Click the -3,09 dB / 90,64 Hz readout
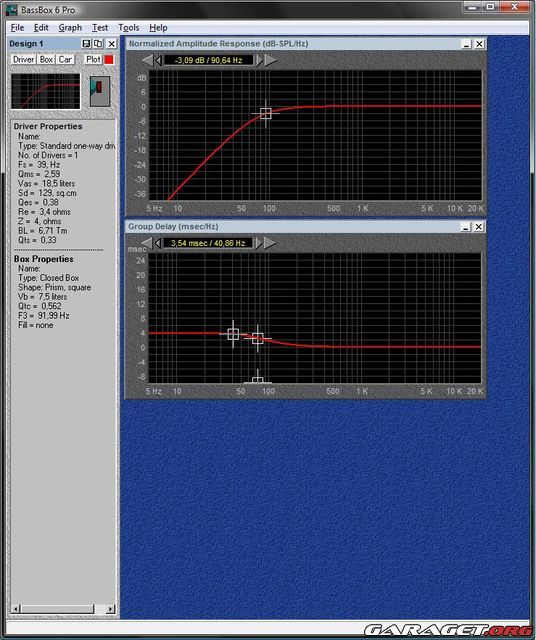Screen dimensions: 536x640 [x=208, y=60]
